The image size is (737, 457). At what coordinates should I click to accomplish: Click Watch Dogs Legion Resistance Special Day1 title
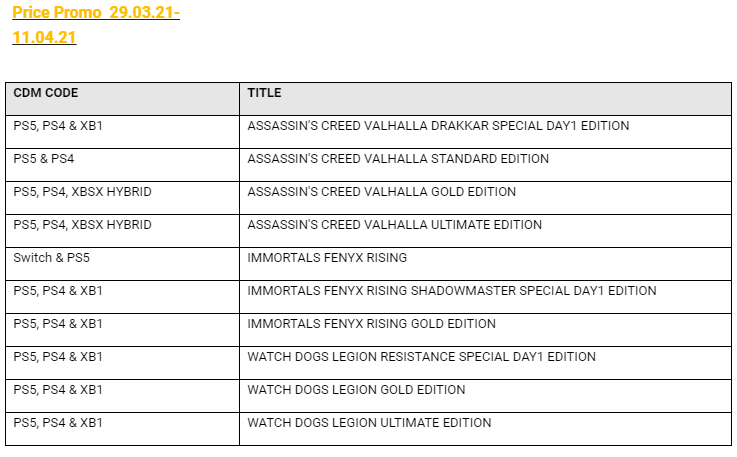pos(421,357)
